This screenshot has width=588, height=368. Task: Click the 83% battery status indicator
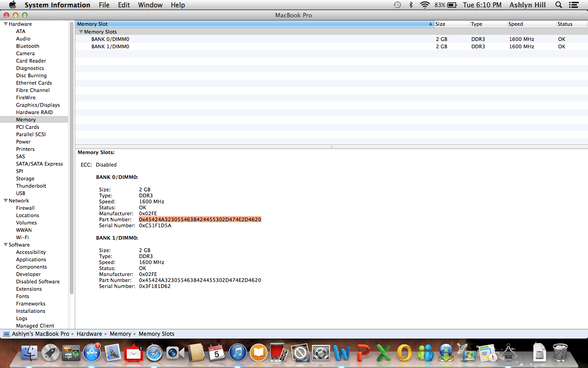click(x=446, y=5)
